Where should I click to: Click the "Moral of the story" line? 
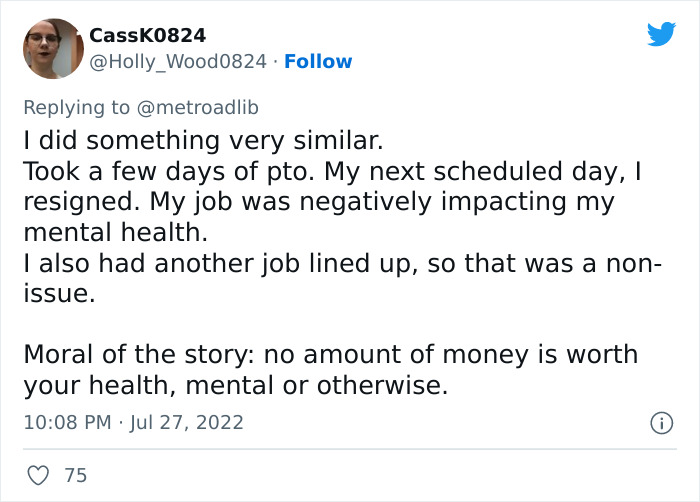[330, 354]
